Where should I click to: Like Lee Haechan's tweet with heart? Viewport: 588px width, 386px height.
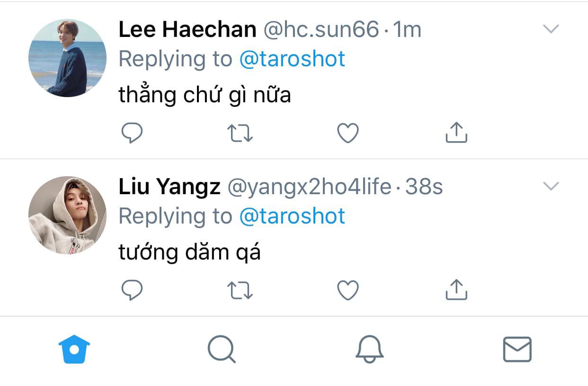tap(348, 133)
